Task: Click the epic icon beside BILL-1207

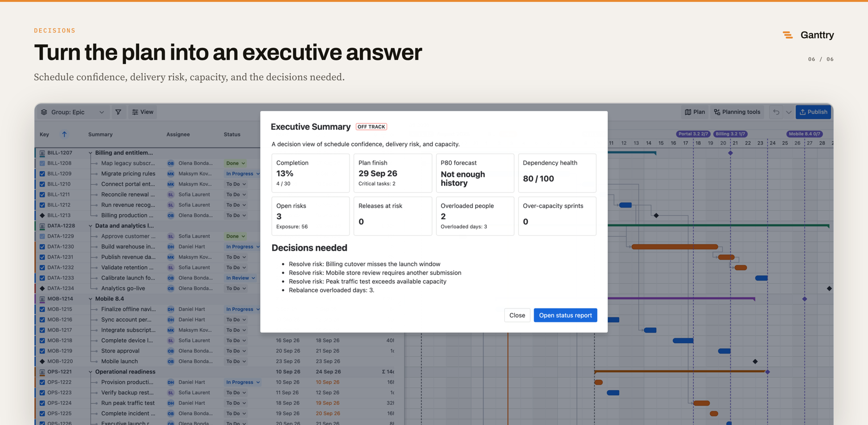Action: (x=42, y=153)
